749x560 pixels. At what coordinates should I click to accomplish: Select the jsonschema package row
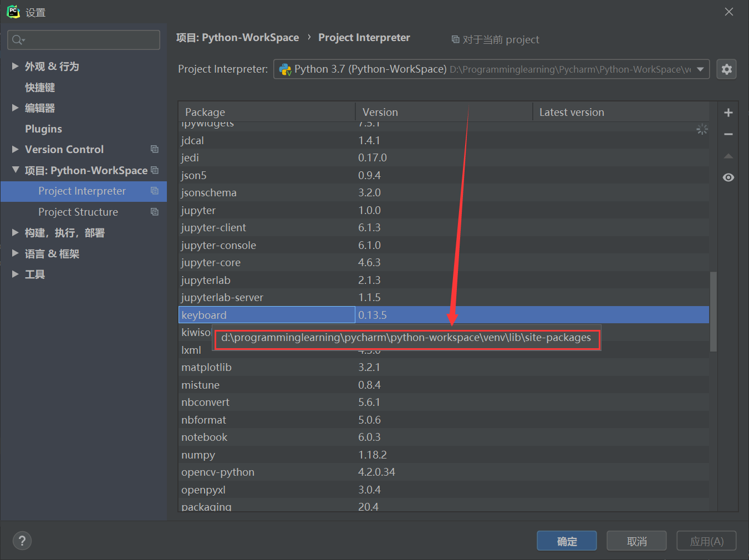coord(444,192)
